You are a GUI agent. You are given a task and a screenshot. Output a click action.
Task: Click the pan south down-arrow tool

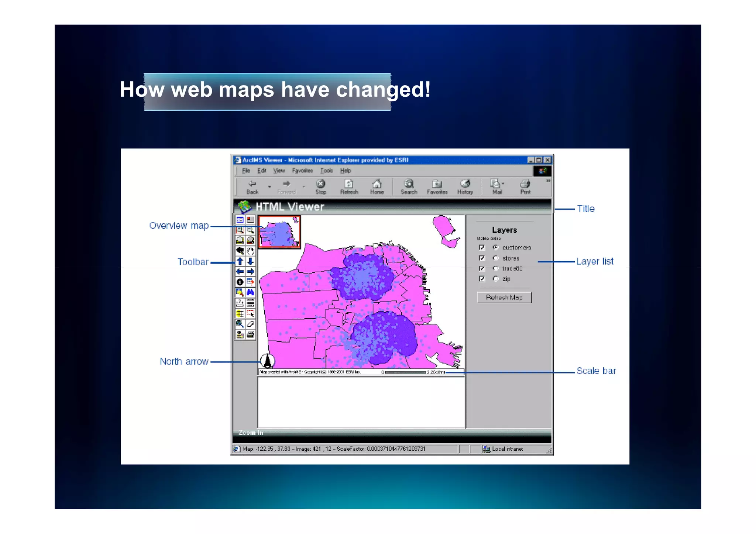click(250, 261)
